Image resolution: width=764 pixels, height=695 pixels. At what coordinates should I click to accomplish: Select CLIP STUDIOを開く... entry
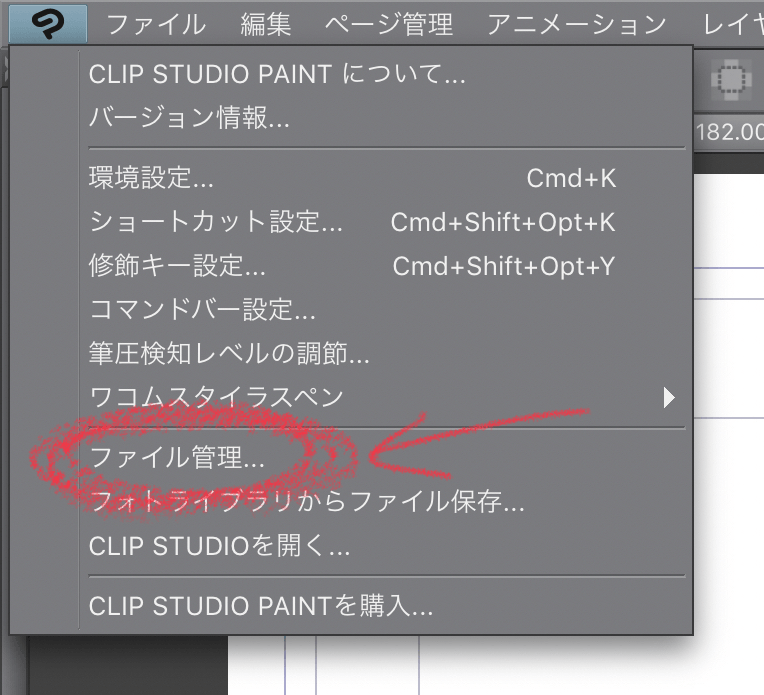click(x=219, y=546)
